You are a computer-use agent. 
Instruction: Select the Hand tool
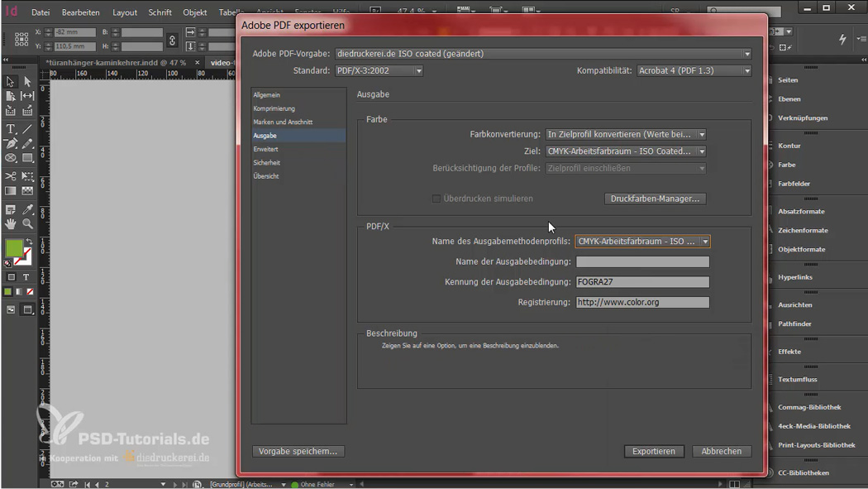coord(10,223)
